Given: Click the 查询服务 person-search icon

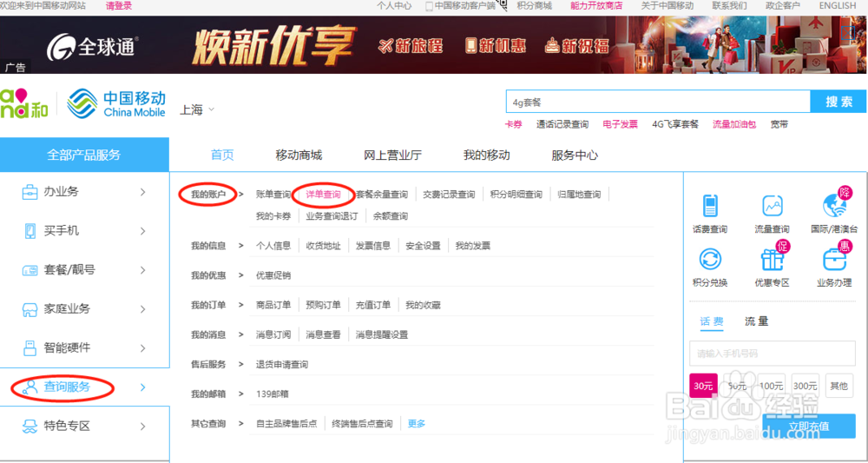Looking at the screenshot, I should click(x=30, y=387).
